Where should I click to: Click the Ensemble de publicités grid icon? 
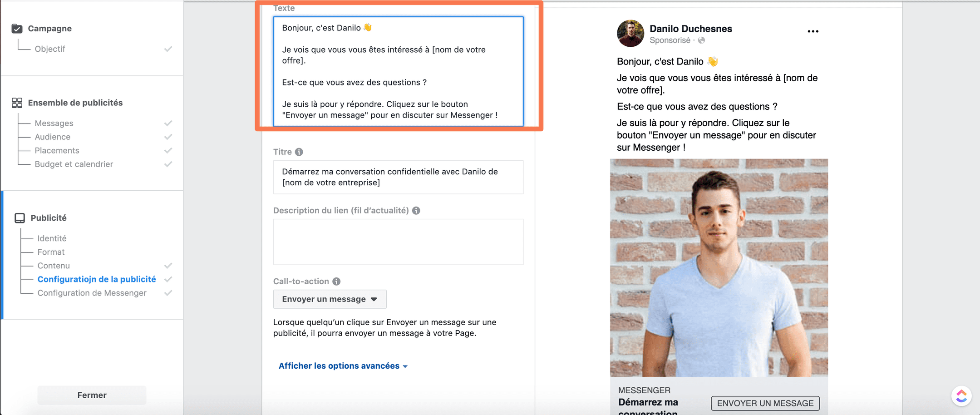point(17,103)
